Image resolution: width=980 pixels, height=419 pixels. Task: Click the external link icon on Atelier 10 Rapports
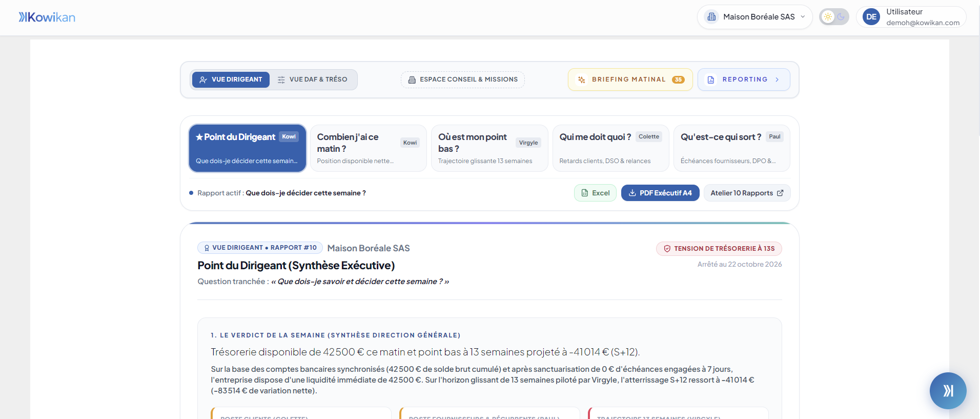point(780,193)
